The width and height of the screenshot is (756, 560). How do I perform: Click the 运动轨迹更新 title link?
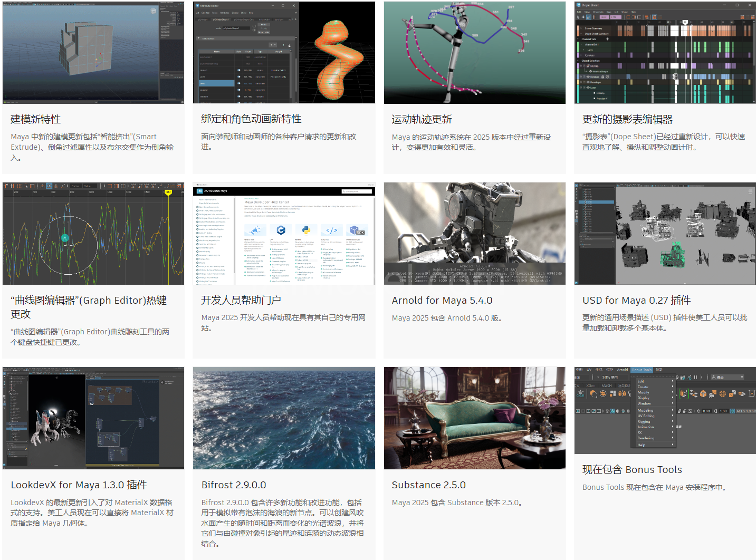coord(422,119)
